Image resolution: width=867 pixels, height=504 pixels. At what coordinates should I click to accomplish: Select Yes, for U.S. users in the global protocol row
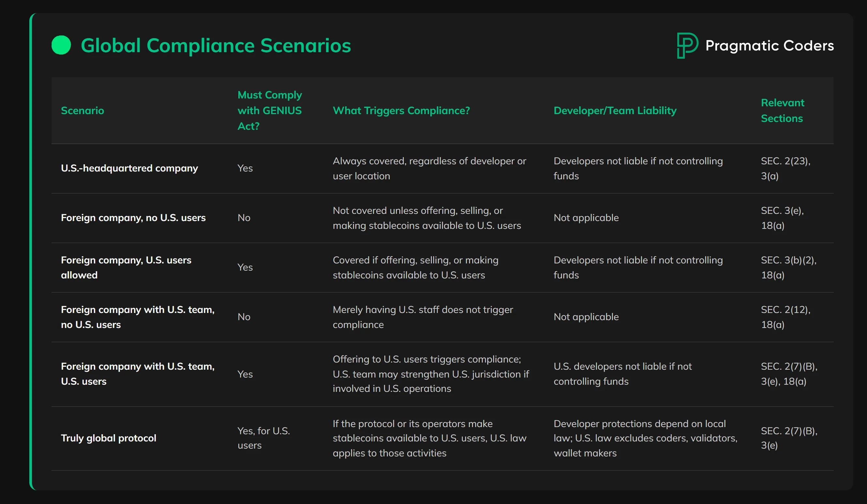point(264,437)
